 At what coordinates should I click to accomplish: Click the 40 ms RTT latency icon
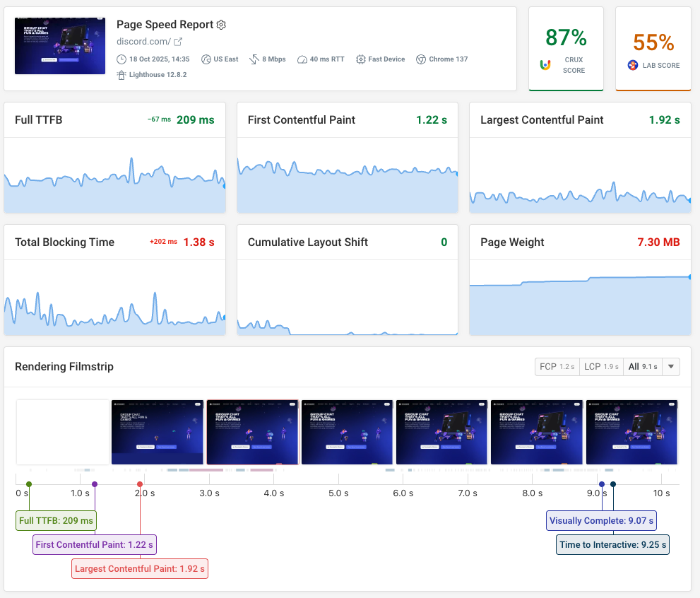302,59
